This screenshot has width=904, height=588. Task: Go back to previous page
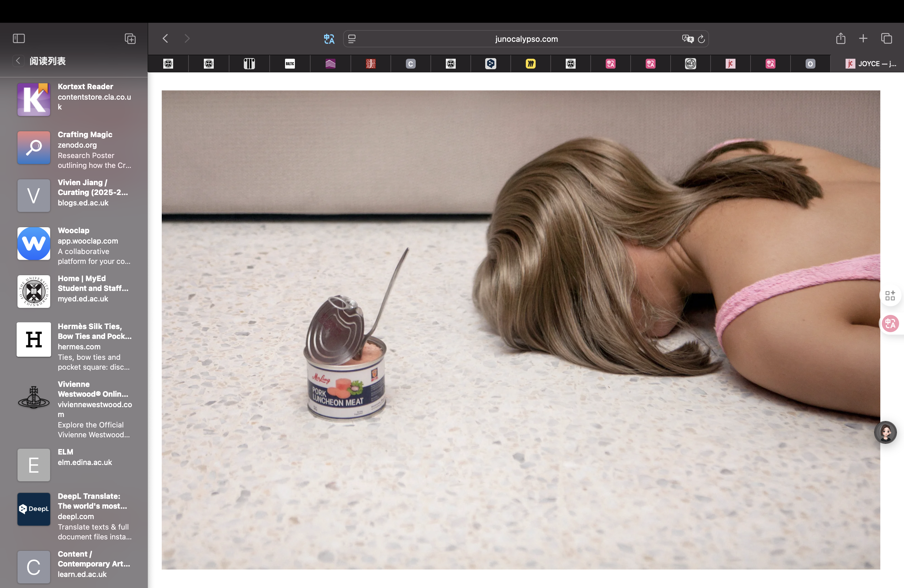[165, 38]
